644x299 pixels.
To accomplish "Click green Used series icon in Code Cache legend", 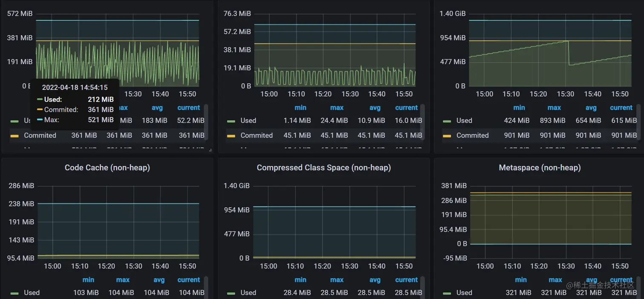I will (15, 293).
